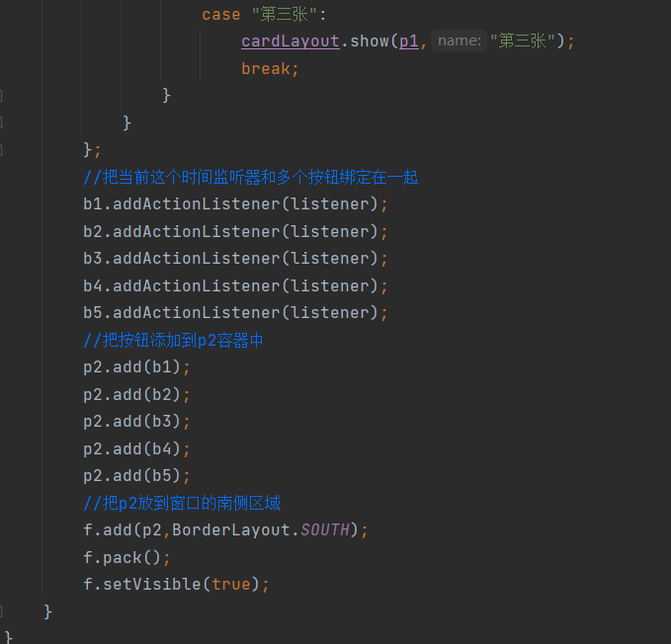Click the SOUTH constant in BorderLayout

coord(325,530)
